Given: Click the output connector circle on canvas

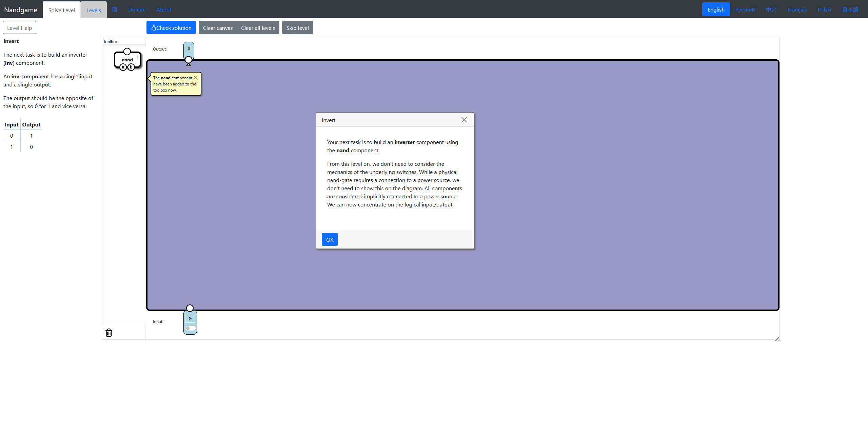Looking at the screenshot, I should pos(189,60).
